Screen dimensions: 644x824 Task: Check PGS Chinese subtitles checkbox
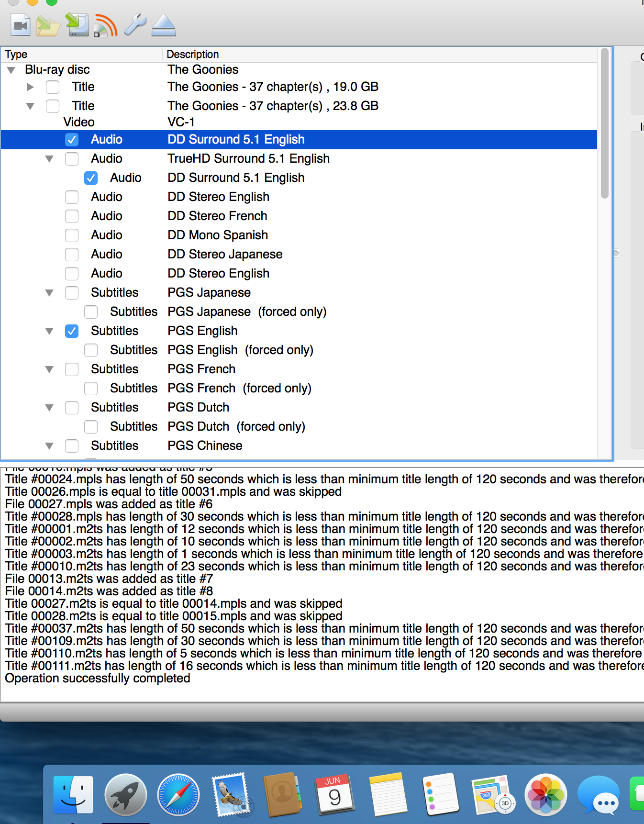72,446
